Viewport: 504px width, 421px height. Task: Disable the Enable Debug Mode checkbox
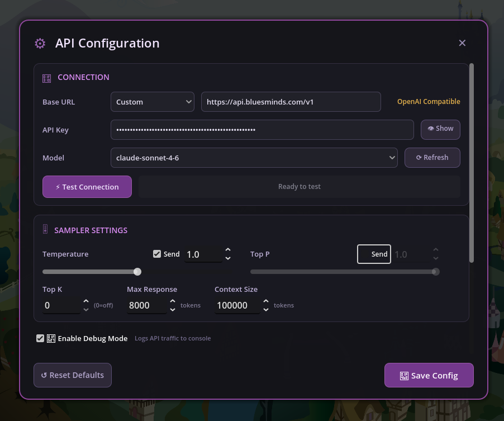[40, 338]
